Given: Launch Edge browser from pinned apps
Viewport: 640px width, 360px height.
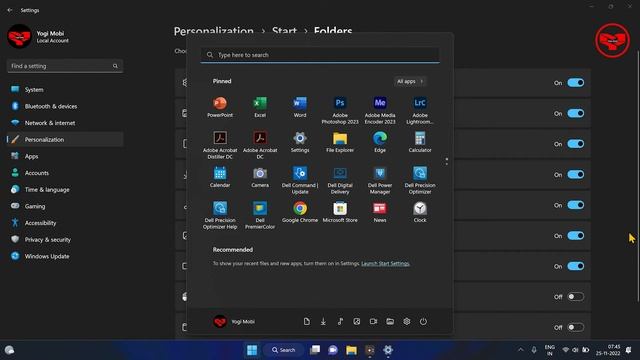Looking at the screenshot, I should (x=380, y=142).
